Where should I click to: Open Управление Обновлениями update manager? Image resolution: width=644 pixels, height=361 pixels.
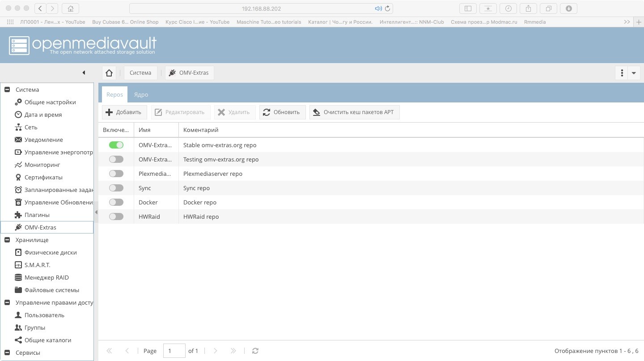(x=54, y=202)
